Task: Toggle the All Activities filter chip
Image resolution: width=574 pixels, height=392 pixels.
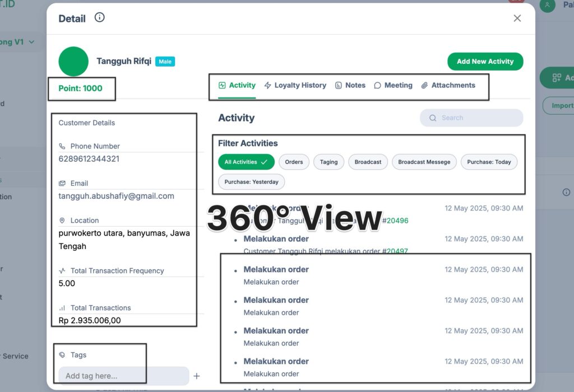Action: point(246,162)
